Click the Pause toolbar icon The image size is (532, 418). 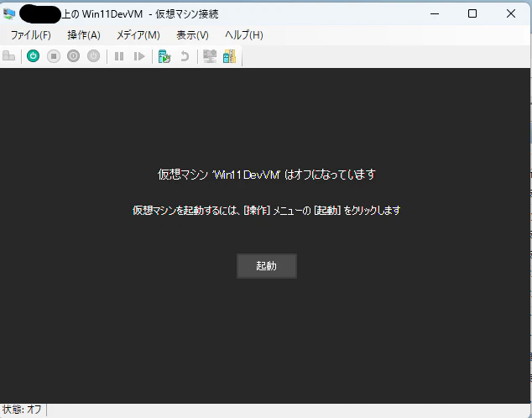pos(119,56)
